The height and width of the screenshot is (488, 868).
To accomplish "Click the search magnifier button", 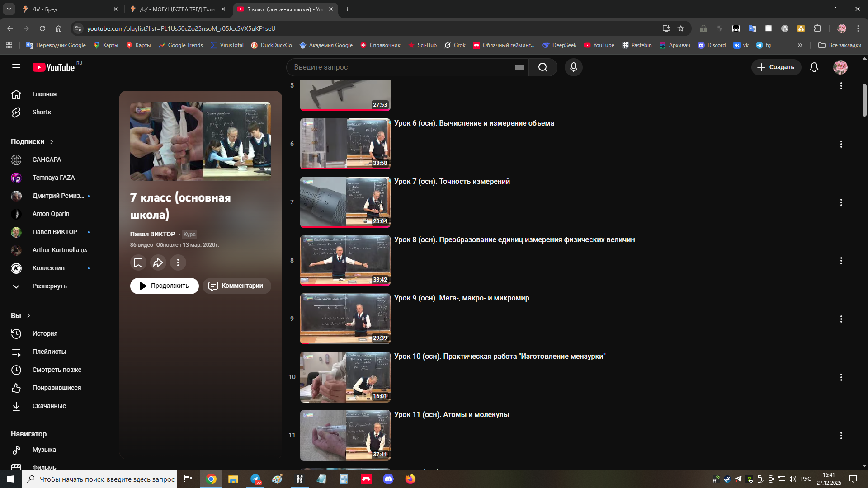I will click(542, 67).
